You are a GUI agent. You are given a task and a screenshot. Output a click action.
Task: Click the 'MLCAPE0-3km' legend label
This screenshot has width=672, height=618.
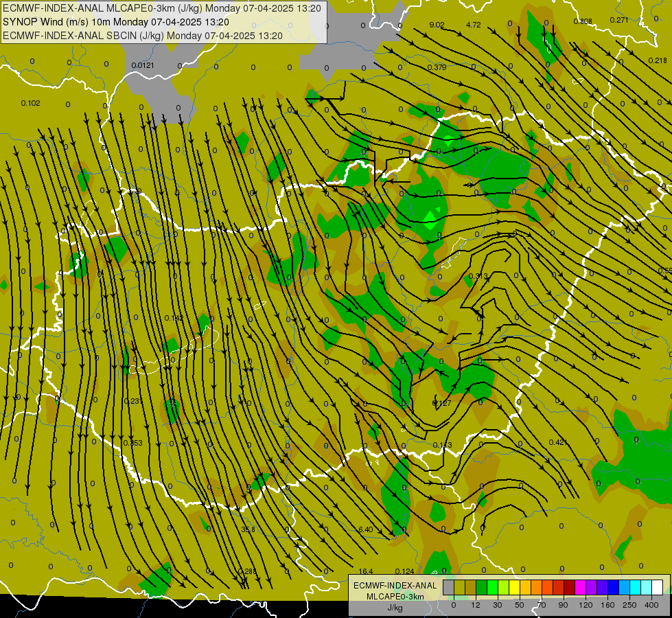click(395, 597)
